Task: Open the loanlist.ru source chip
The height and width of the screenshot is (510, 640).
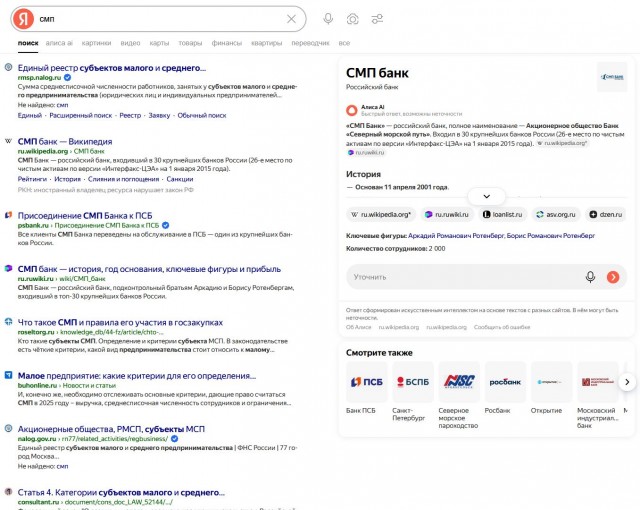Action: [502, 215]
